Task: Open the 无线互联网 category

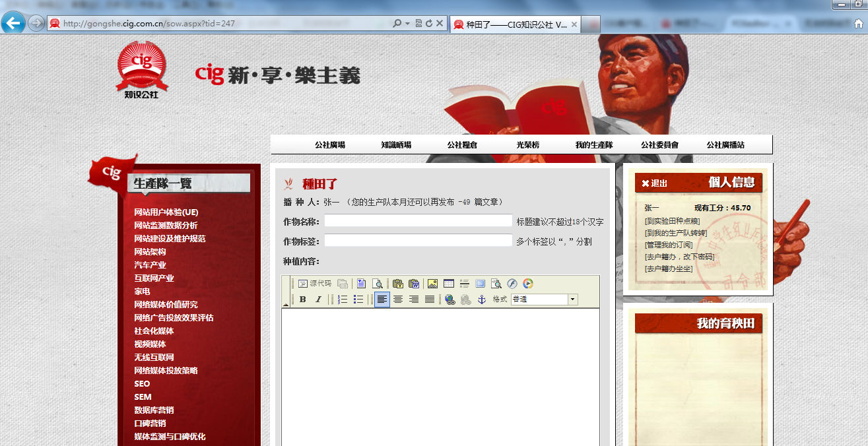Action: point(154,357)
